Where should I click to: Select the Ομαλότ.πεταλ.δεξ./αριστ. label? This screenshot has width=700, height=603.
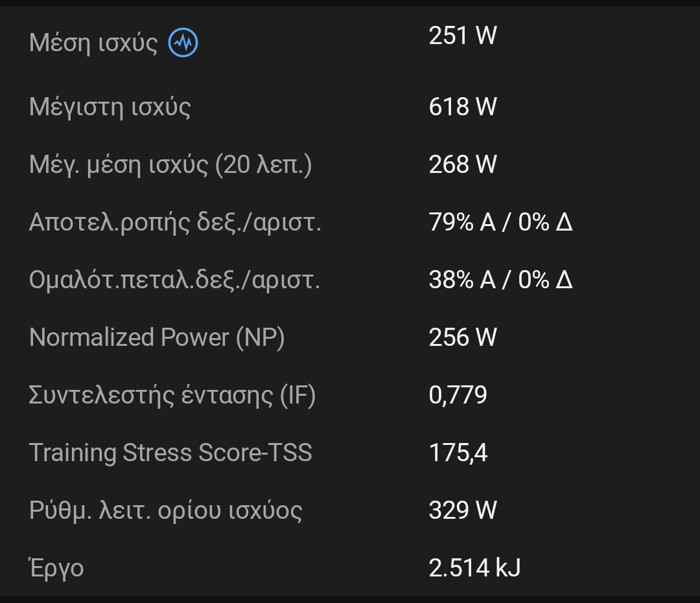pos(174,280)
